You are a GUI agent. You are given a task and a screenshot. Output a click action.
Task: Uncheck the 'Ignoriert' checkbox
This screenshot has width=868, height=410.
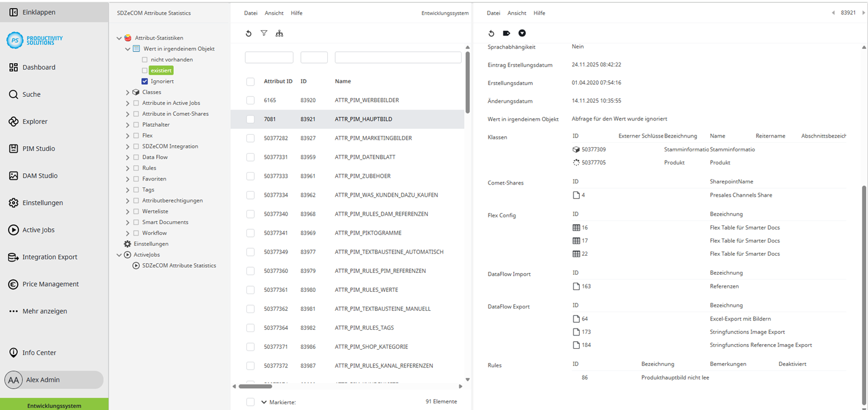[x=146, y=81]
